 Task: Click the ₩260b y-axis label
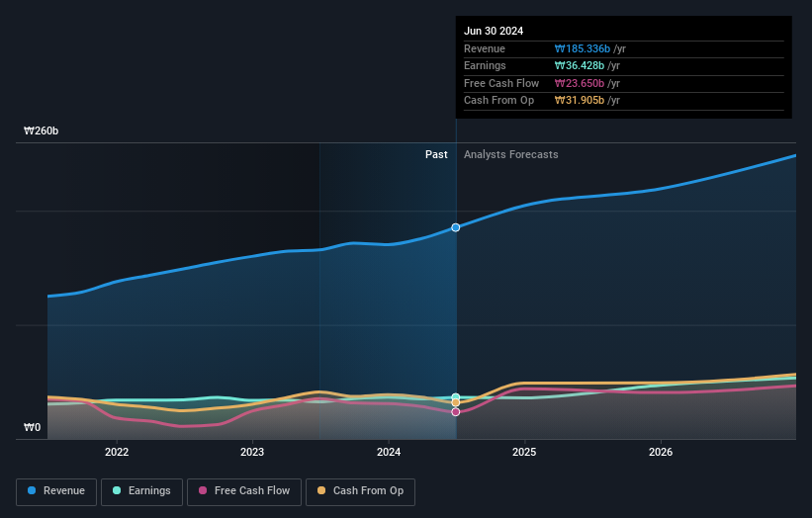(41, 130)
